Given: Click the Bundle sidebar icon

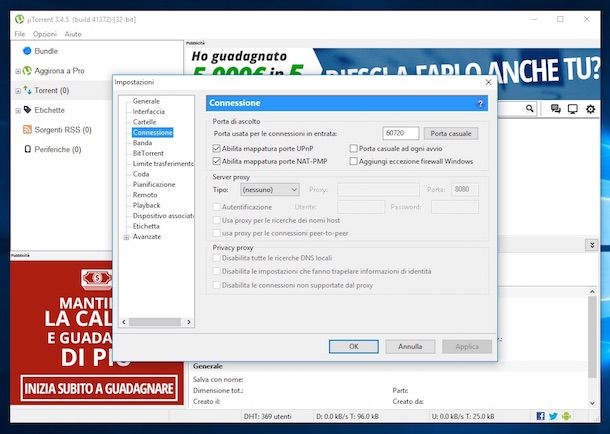Looking at the screenshot, I should tap(27, 51).
